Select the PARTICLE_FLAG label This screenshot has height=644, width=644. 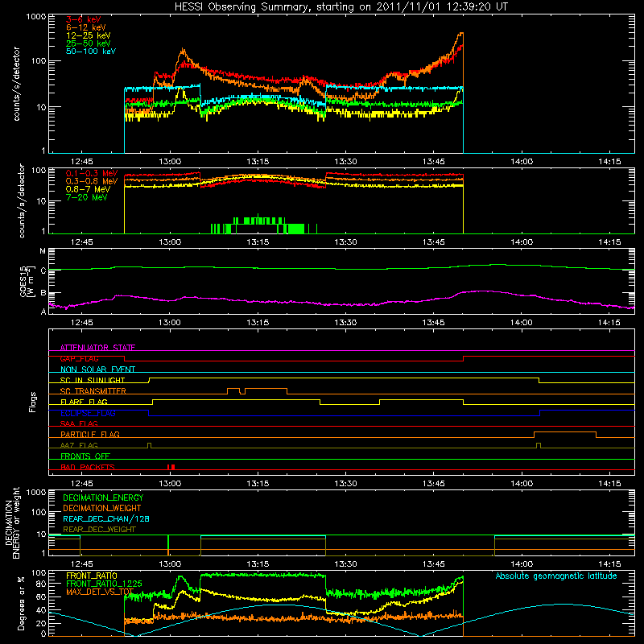[90, 434]
